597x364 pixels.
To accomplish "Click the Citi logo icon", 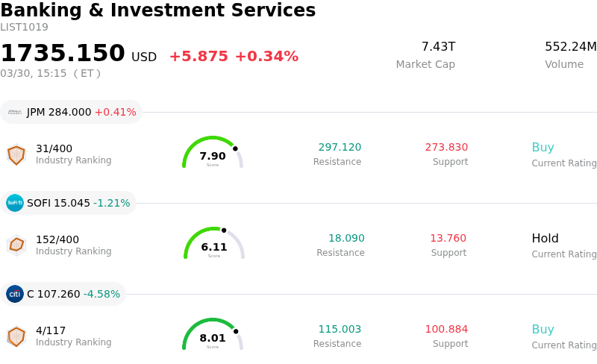I will point(15,294).
